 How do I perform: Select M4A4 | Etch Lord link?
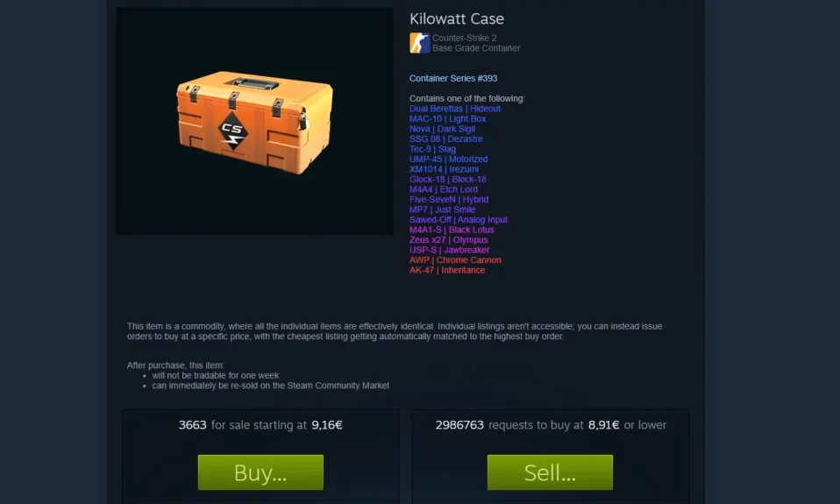(444, 189)
